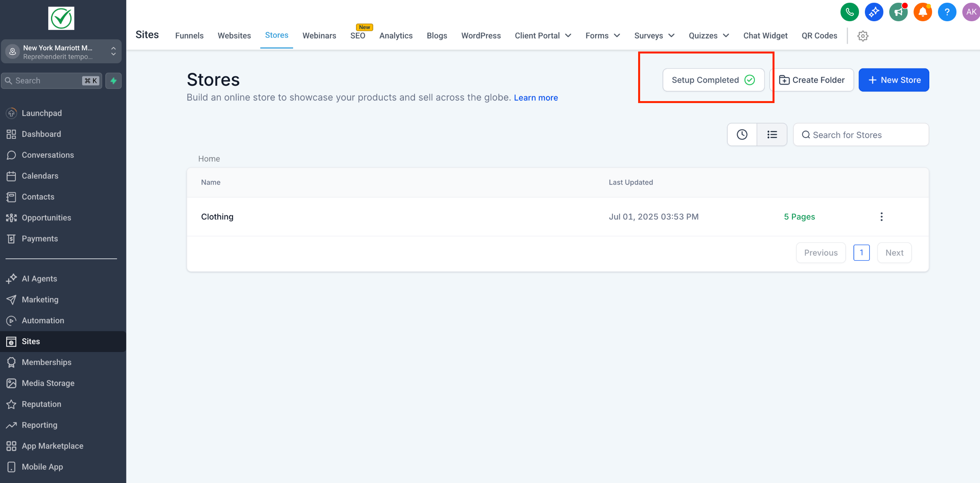The width and height of the screenshot is (980, 483).
Task: Switch to recent clock view toggle
Action: click(742, 135)
